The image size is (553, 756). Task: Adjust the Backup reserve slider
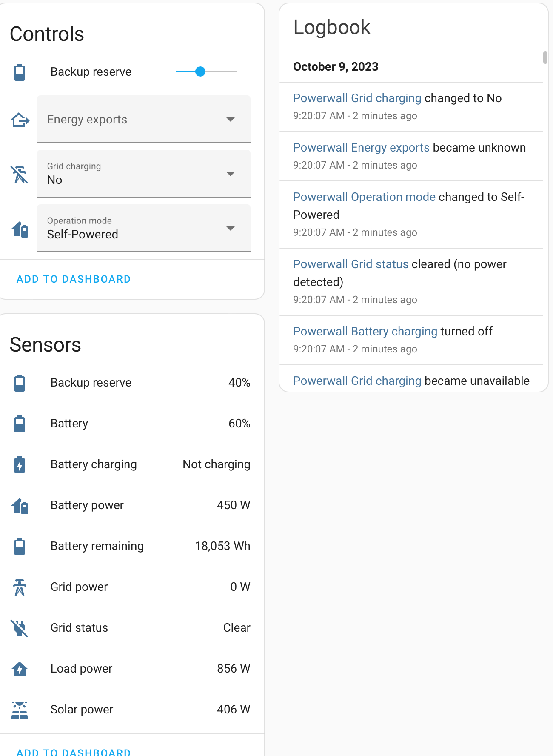(x=200, y=72)
